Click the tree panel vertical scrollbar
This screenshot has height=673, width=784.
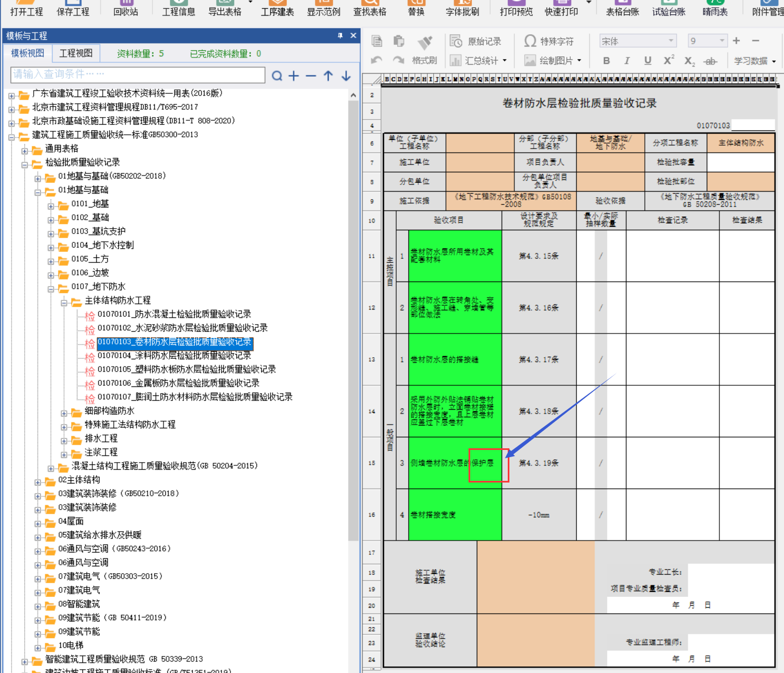[354, 320]
